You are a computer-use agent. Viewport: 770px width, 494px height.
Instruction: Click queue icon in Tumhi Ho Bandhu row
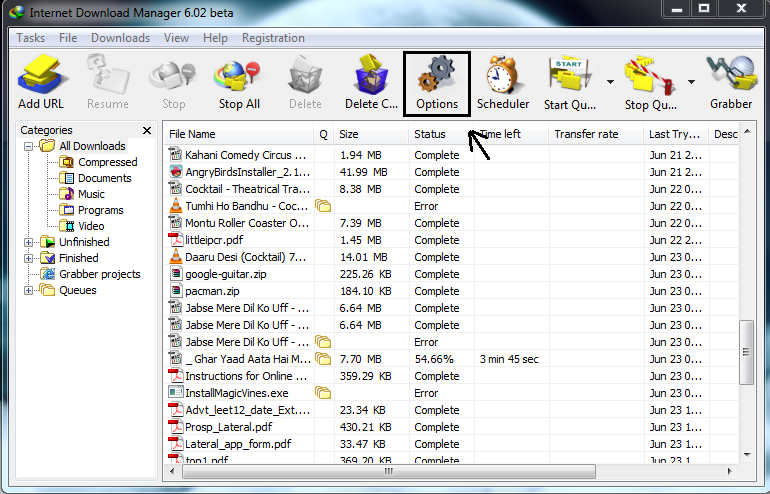coord(323,206)
